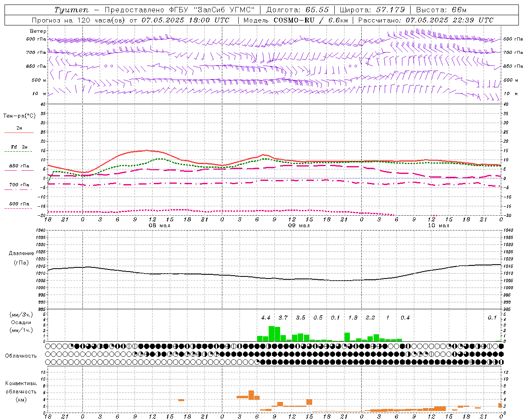
Task: Click the '(мм/3ч.)' precipitation unit label
Action: click(21, 315)
